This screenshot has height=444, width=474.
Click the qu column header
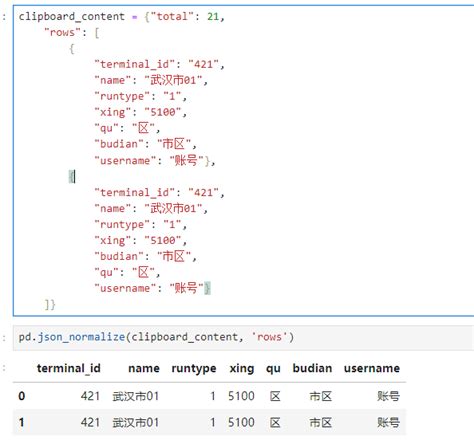[273, 369]
